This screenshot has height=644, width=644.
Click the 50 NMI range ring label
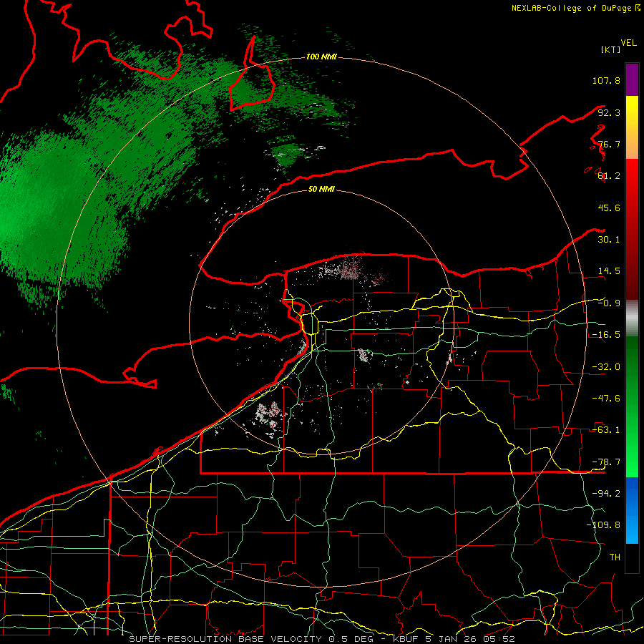coord(321,189)
